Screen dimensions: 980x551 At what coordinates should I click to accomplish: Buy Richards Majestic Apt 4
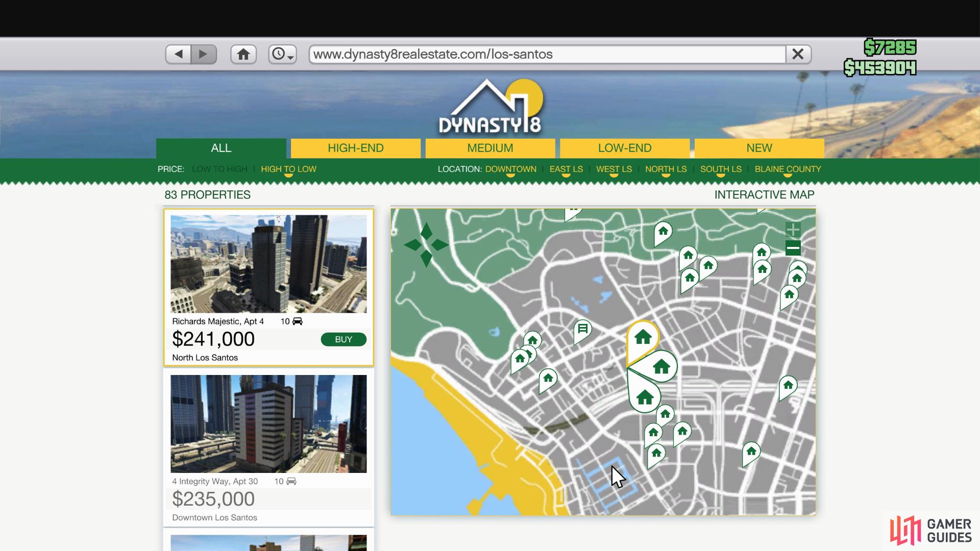pyautogui.click(x=344, y=339)
